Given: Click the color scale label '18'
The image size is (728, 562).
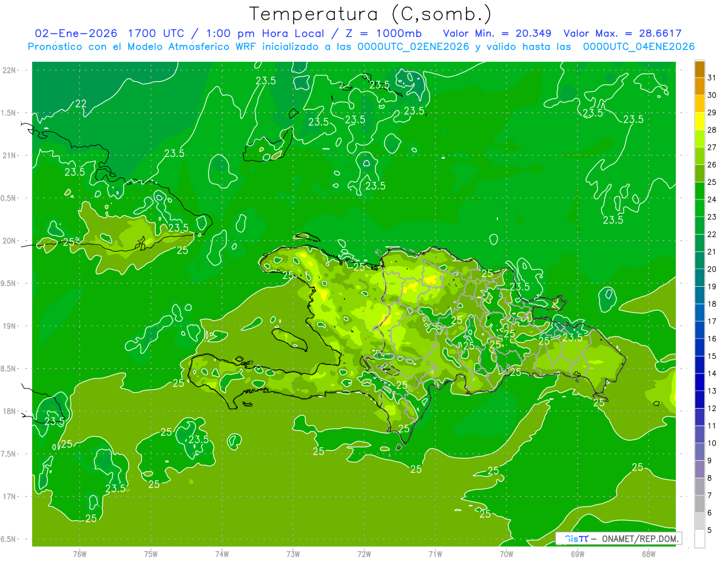Looking at the screenshot, I should point(712,304).
